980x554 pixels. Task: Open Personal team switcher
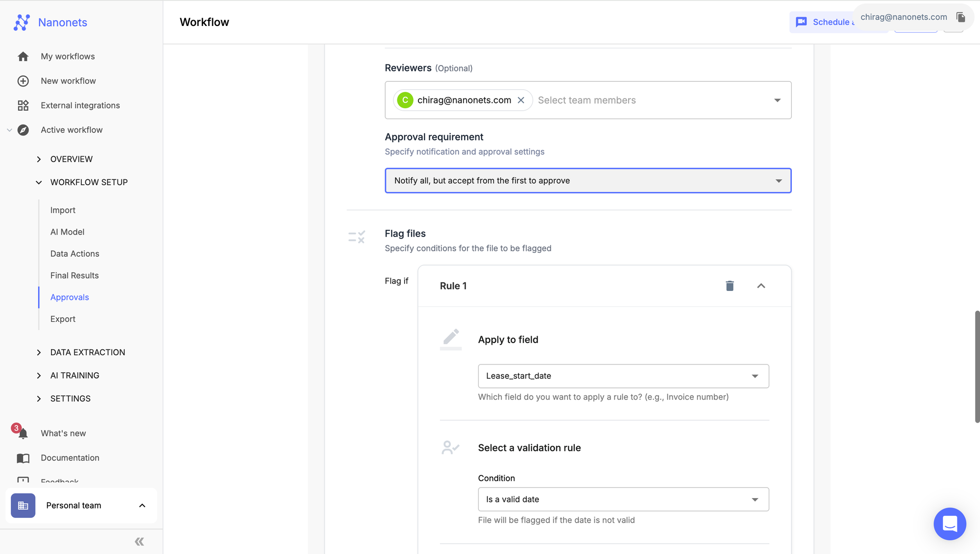pos(81,506)
